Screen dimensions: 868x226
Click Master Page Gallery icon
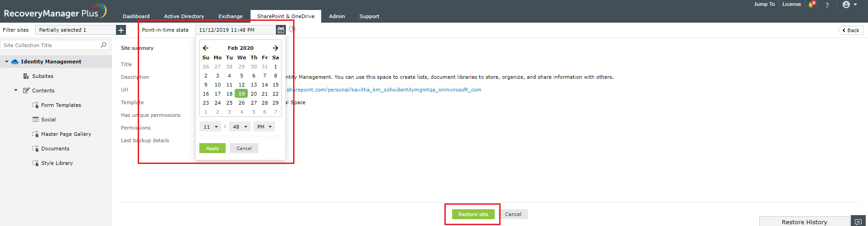click(x=35, y=134)
